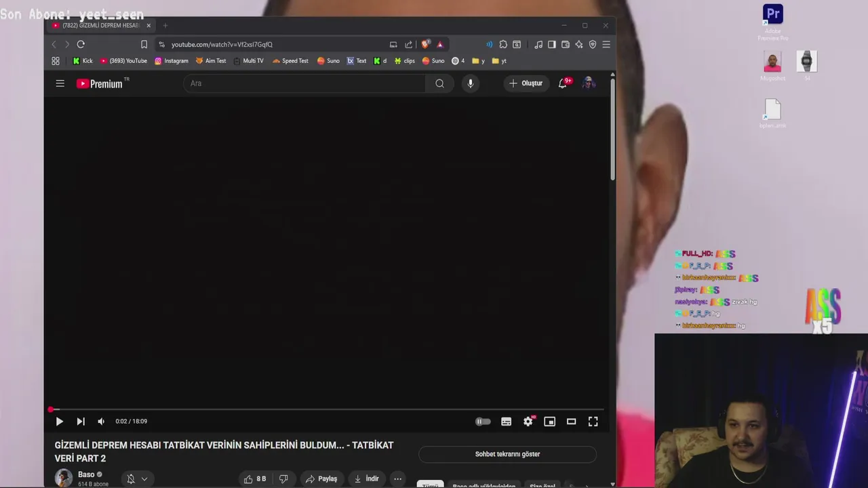The height and width of the screenshot is (488, 868).
Task: Open more actions three-dot menu
Action: click(x=398, y=479)
